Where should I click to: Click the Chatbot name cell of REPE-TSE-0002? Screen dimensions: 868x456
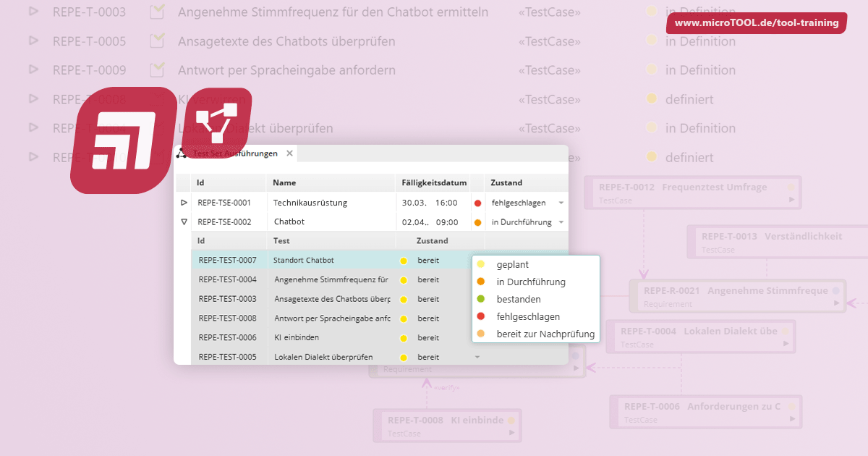(289, 222)
